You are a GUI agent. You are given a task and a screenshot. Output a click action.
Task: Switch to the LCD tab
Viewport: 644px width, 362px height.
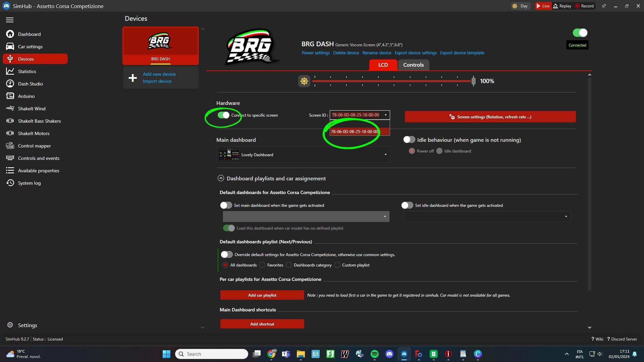383,65
